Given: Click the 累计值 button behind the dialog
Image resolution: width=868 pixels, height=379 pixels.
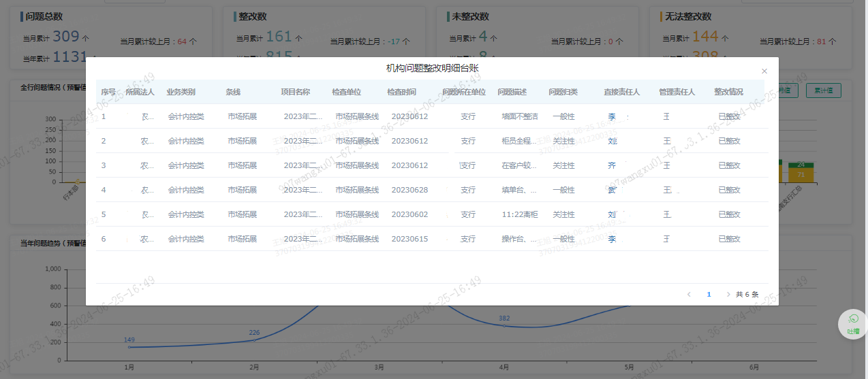Looking at the screenshot, I should point(823,90).
